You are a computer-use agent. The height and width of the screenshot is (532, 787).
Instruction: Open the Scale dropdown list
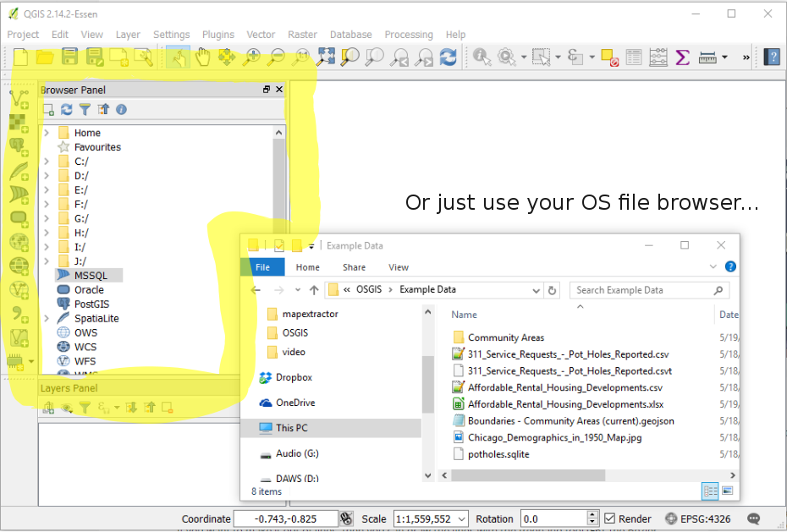462,519
